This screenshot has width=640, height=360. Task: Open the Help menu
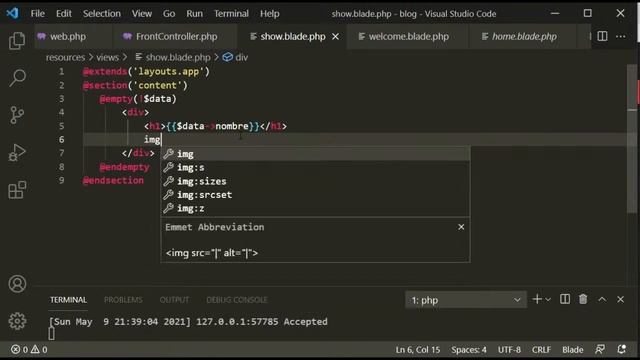(270, 13)
